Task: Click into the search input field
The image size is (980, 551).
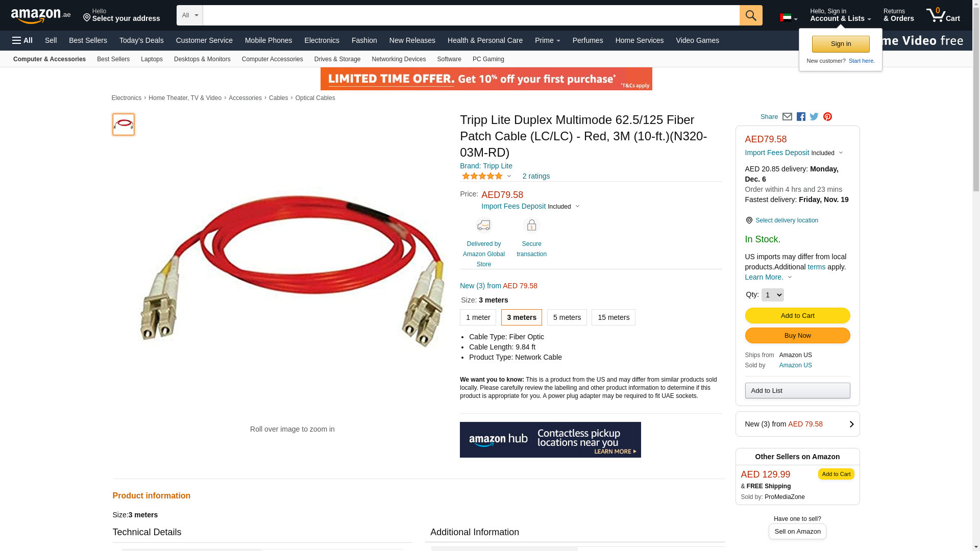Action: (x=471, y=15)
